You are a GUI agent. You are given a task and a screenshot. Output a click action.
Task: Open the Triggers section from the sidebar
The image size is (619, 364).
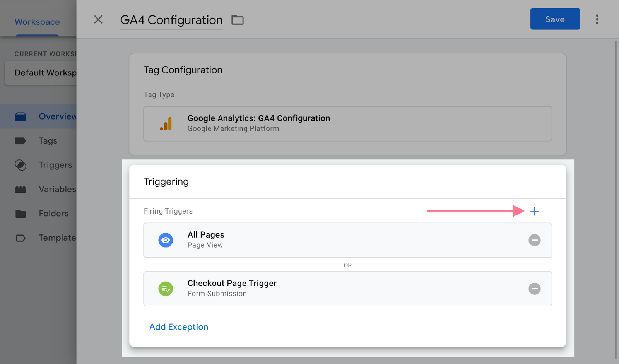[21, 165]
